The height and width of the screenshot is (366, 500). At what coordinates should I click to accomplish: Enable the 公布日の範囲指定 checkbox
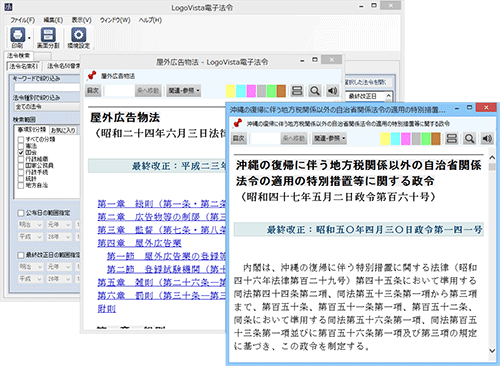(21, 213)
